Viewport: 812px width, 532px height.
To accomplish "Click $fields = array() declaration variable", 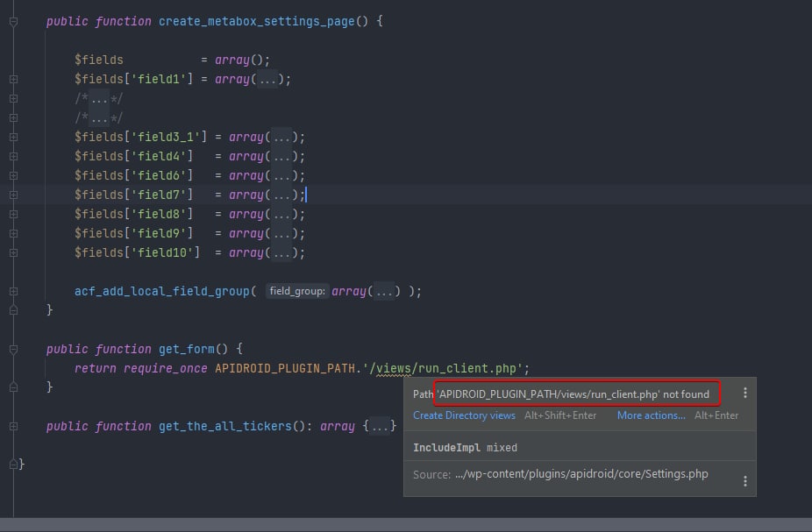I will point(99,60).
